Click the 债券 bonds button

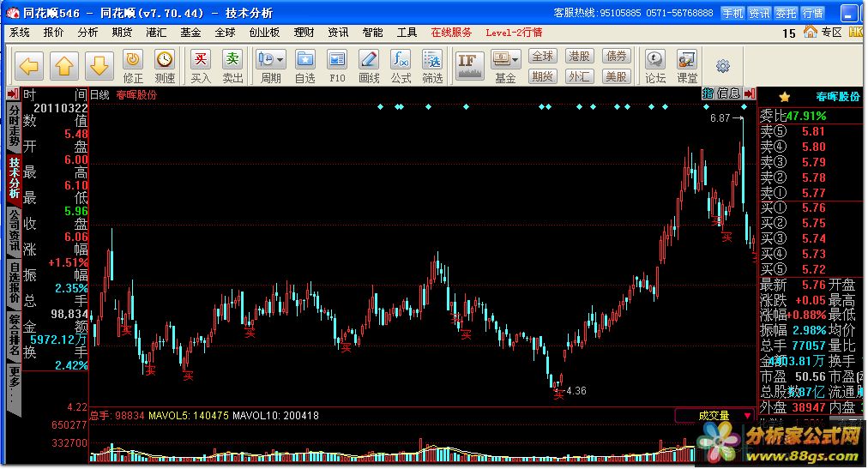[x=616, y=56]
